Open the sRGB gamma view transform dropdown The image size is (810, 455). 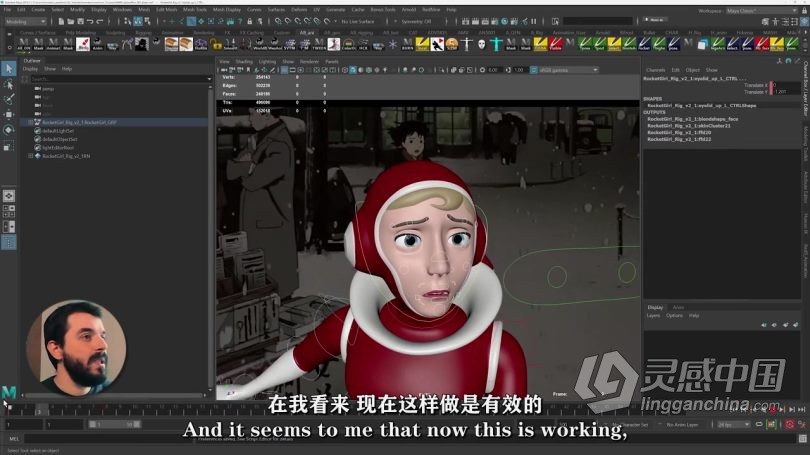point(568,70)
